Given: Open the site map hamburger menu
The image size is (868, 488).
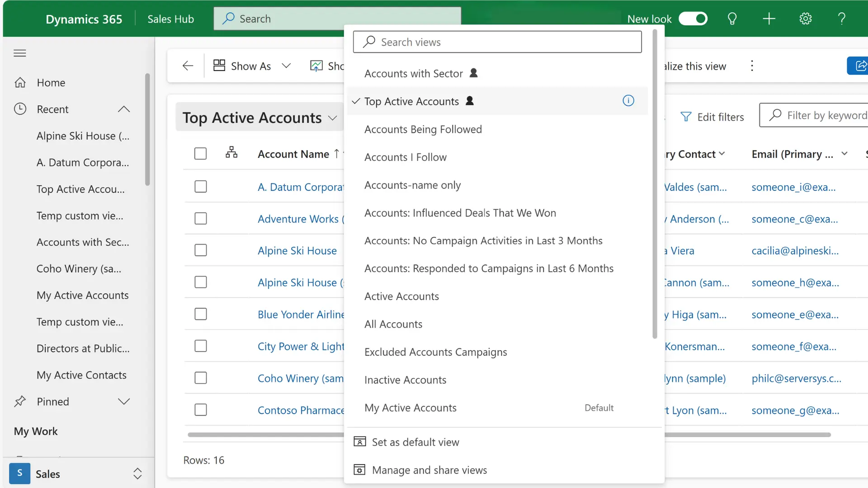Looking at the screenshot, I should pos(19,53).
